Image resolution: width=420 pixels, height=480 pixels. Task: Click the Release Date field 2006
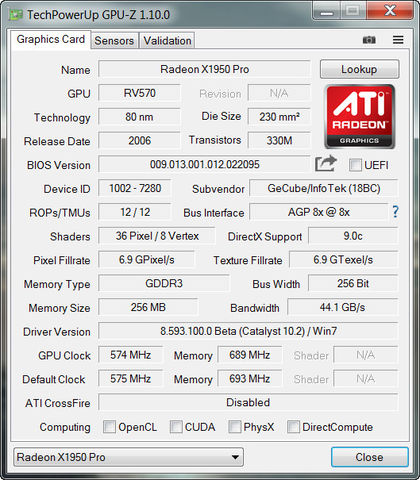(139, 141)
